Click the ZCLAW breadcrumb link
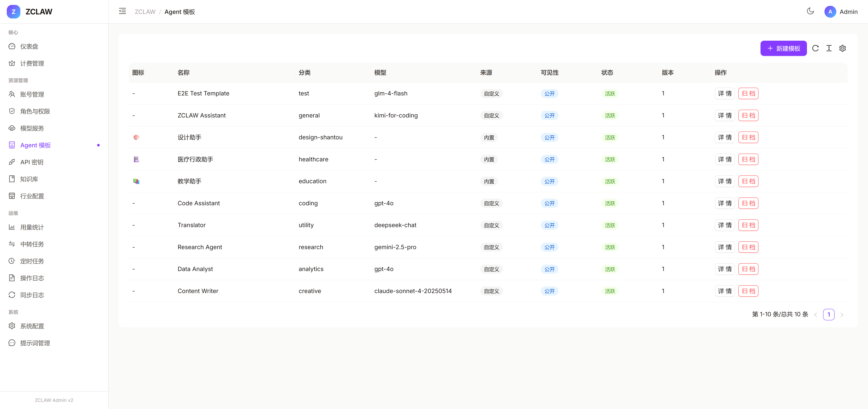Screen dimensions: 868x409 pos(145,12)
